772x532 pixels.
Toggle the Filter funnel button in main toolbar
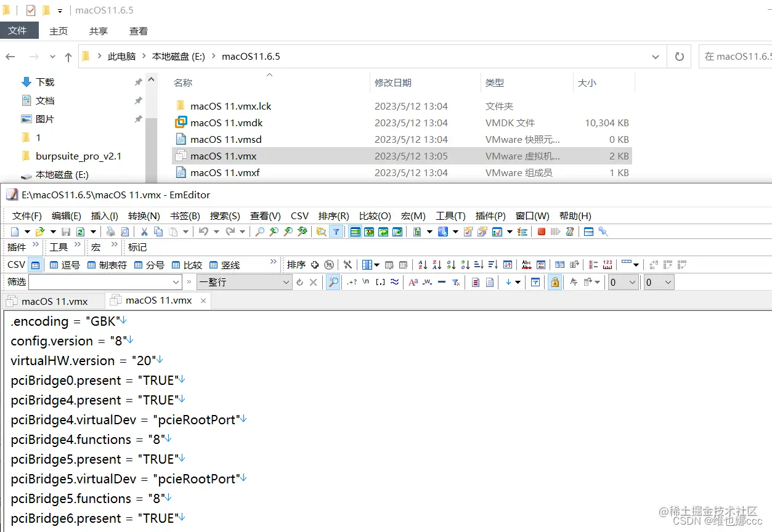point(336,232)
